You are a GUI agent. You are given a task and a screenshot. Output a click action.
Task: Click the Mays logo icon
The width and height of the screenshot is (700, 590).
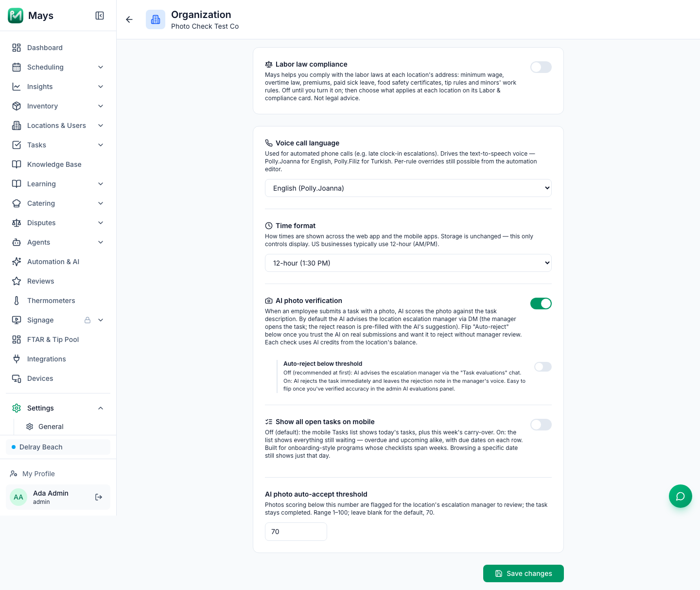16,16
